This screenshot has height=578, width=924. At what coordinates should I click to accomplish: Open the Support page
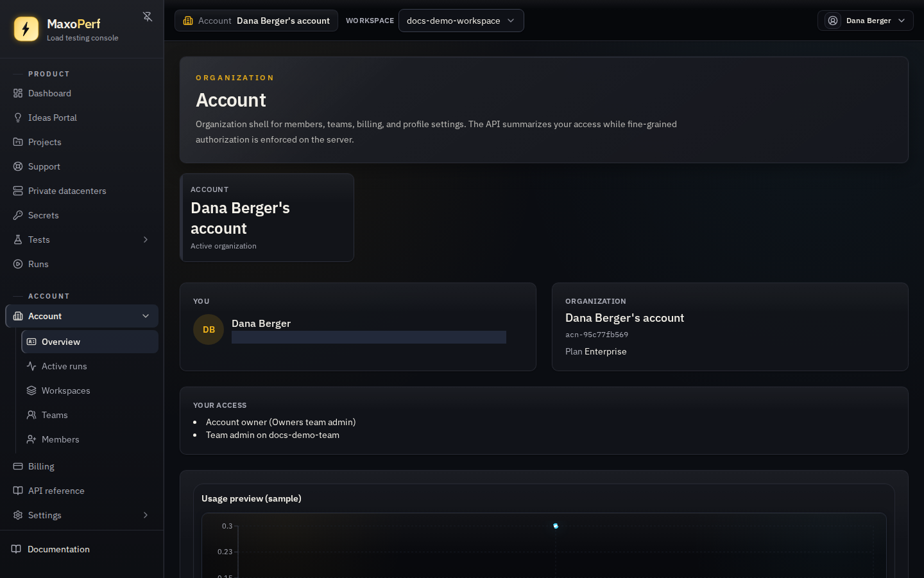tap(81, 166)
